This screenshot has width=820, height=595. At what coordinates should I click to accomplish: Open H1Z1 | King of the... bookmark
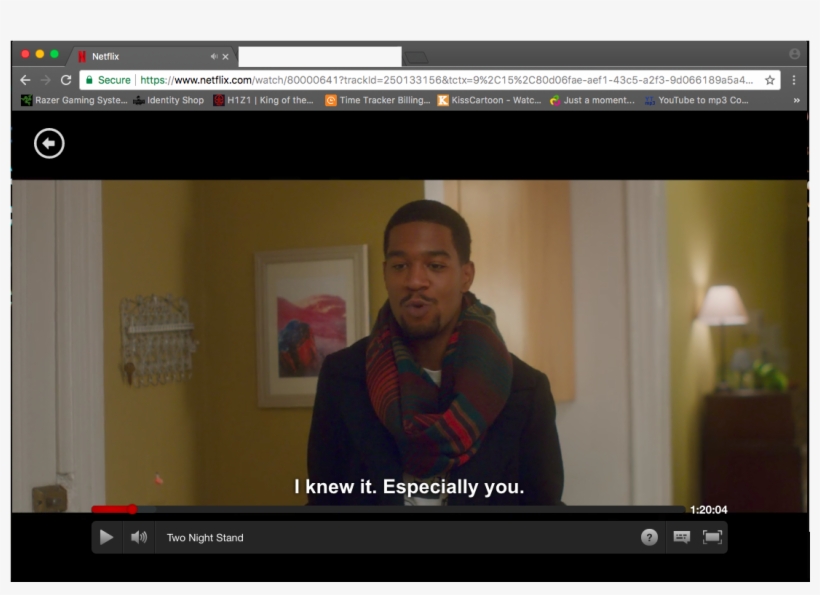tap(264, 100)
